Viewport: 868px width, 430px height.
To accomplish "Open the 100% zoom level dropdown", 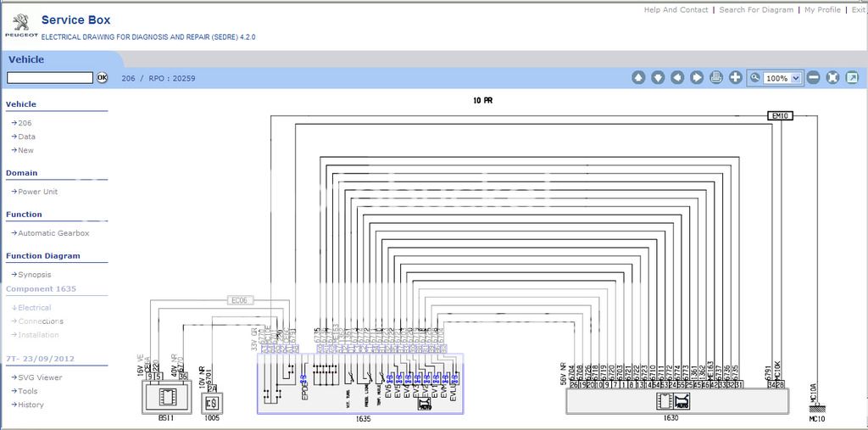I will [x=795, y=78].
